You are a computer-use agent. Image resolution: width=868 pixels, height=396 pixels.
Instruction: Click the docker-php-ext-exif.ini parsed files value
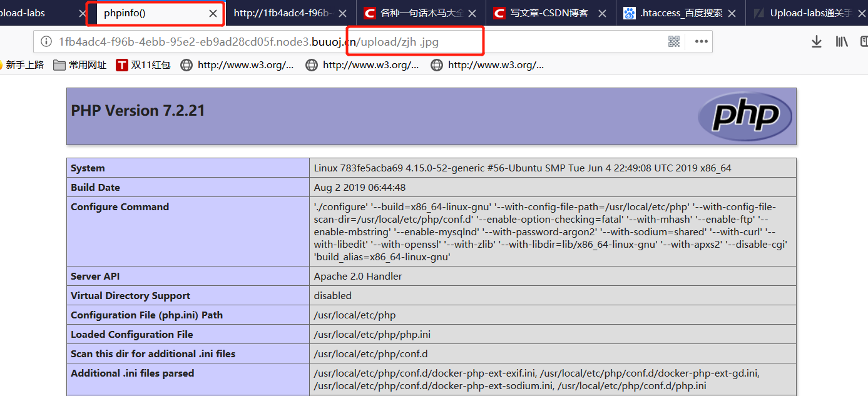(537, 380)
